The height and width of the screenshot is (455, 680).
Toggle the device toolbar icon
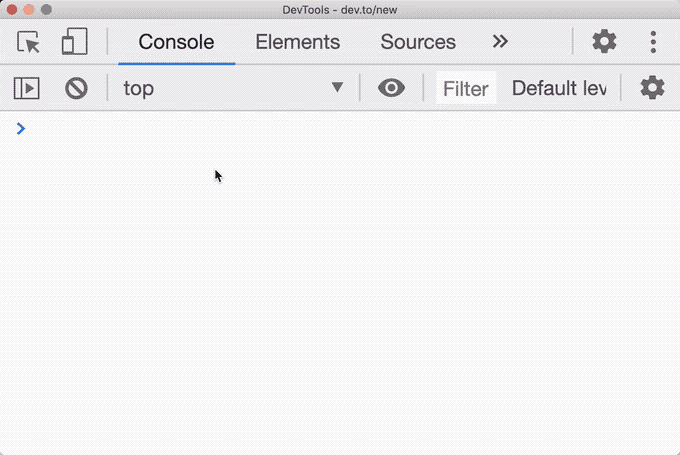[74, 42]
